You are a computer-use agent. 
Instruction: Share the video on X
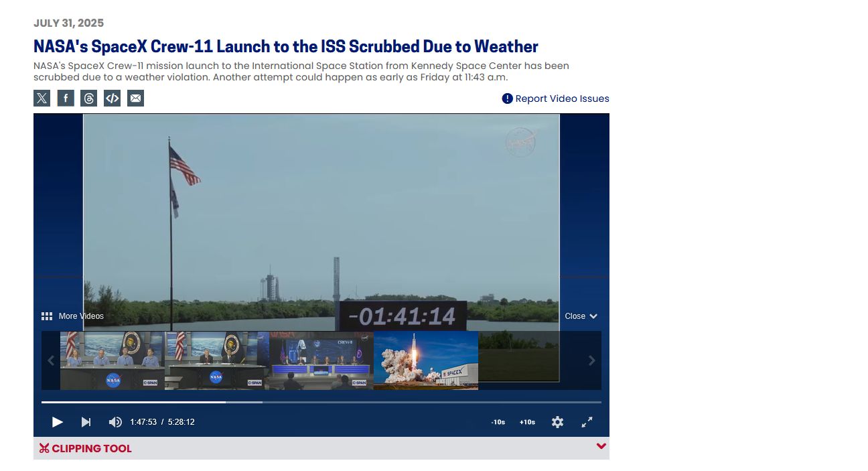click(42, 98)
